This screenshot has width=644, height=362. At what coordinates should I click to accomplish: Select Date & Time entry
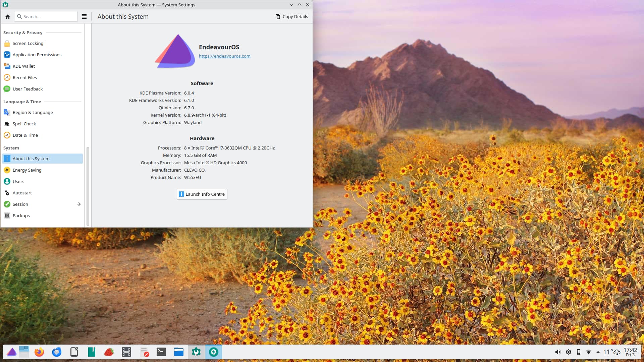(x=25, y=135)
